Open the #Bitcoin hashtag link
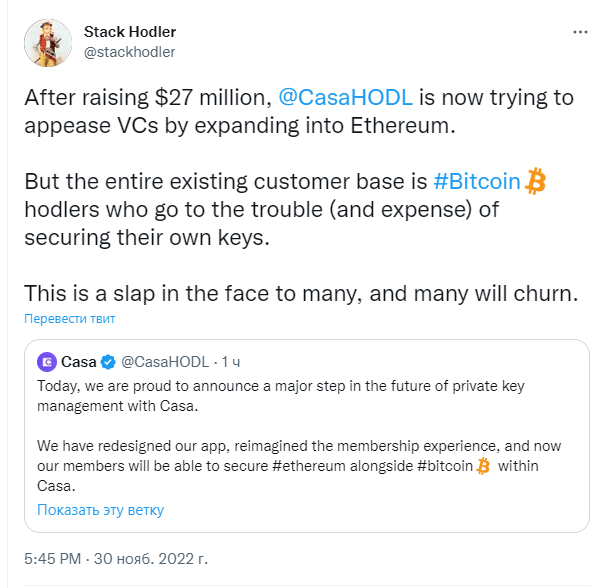Viewport: 606px width, 588px height. click(477, 181)
